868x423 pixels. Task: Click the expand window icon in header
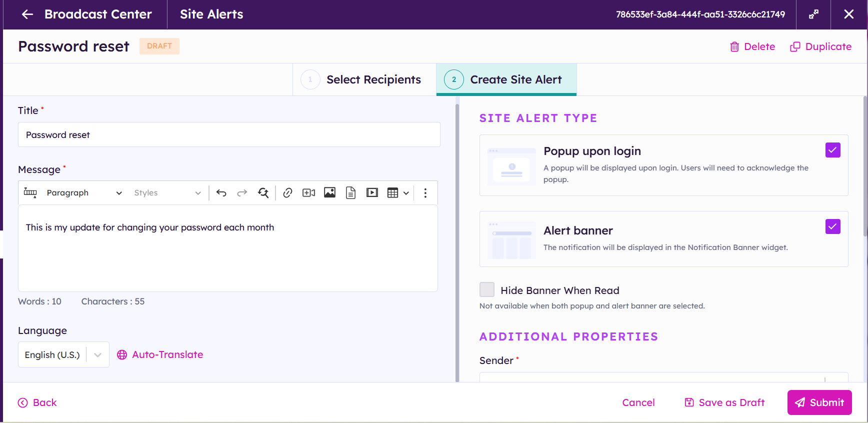(x=813, y=14)
